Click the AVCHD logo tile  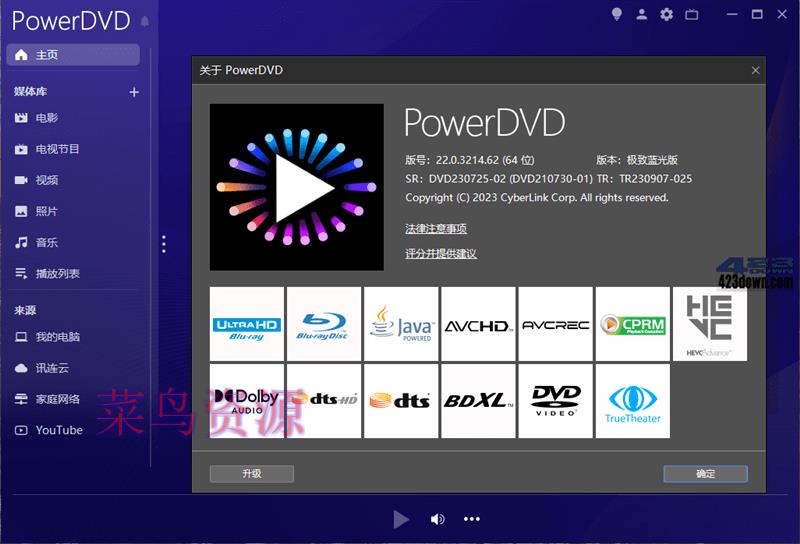point(479,324)
